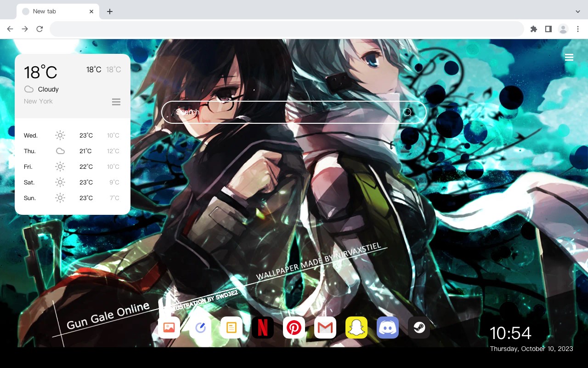Open the Chrome extensions puzzle icon
Screen dimensions: 588x368
point(533,29)
